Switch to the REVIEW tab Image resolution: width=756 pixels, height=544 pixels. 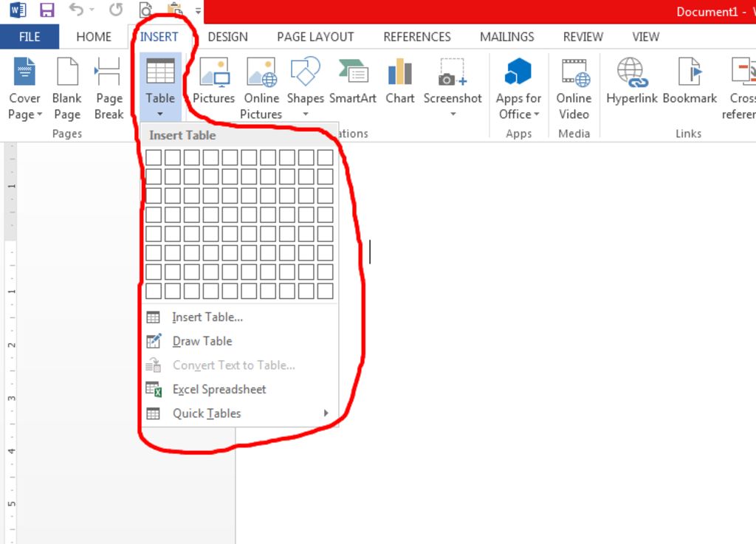pos(583,37)
